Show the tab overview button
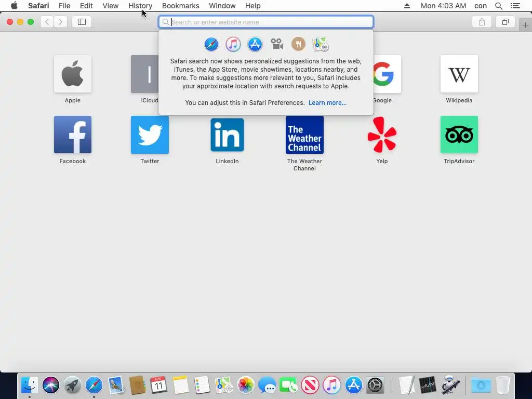 tap(505, 22)
